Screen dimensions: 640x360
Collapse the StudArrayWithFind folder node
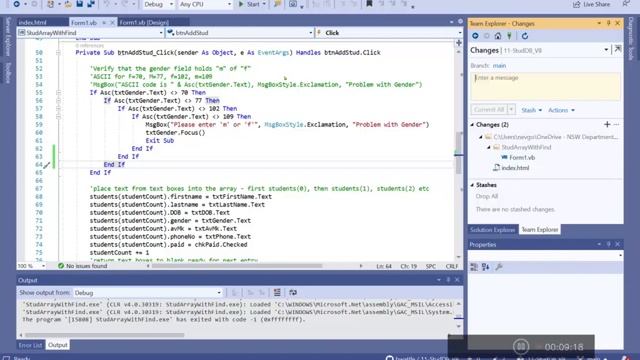click(x=489, y=147)
